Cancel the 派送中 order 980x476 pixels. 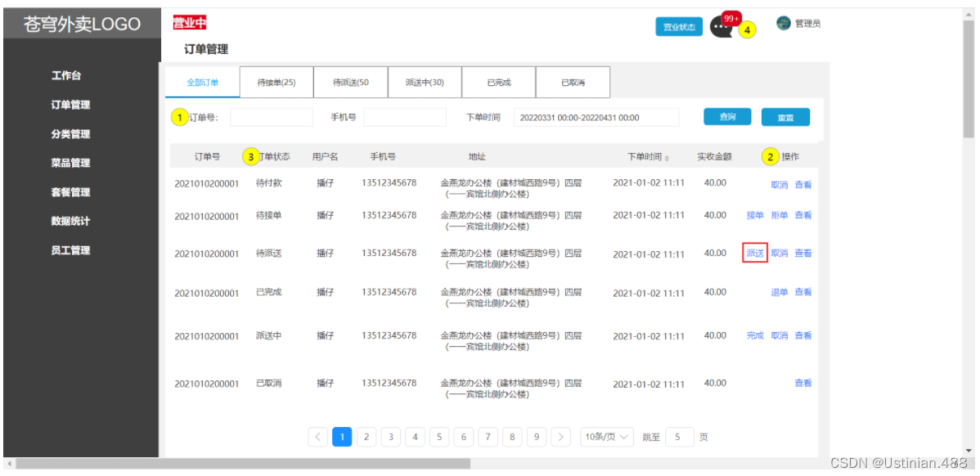pyautogui.click(x=780, y=335)
